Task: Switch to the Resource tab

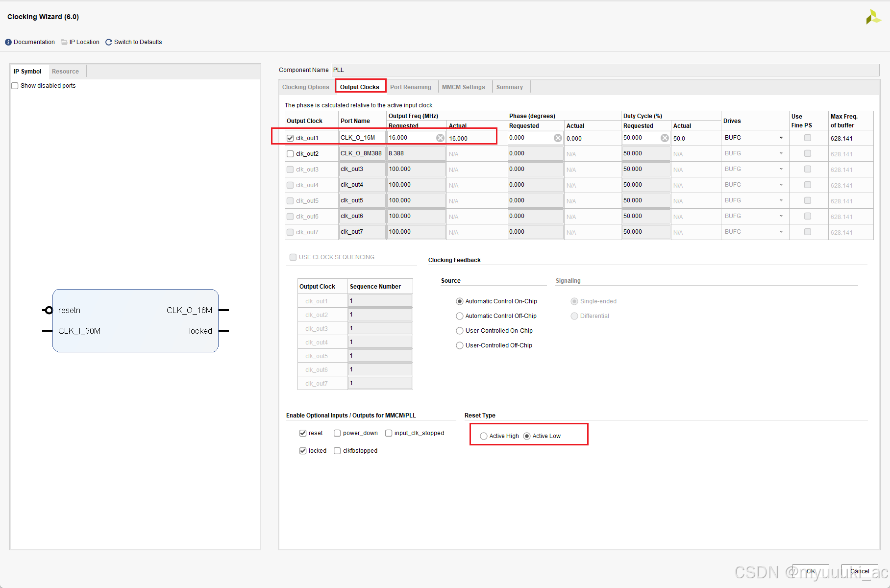Action: (x=65, y=72)
